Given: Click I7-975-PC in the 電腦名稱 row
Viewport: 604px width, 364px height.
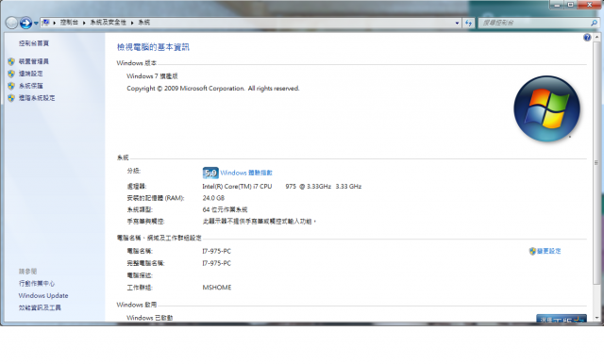Looking at the screenshot, I should 216,251.
